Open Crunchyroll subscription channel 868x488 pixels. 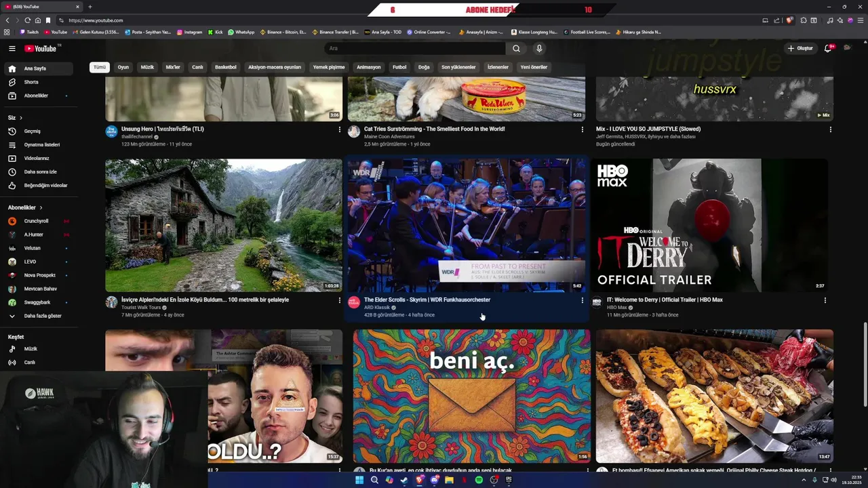[x=39, y=221]
